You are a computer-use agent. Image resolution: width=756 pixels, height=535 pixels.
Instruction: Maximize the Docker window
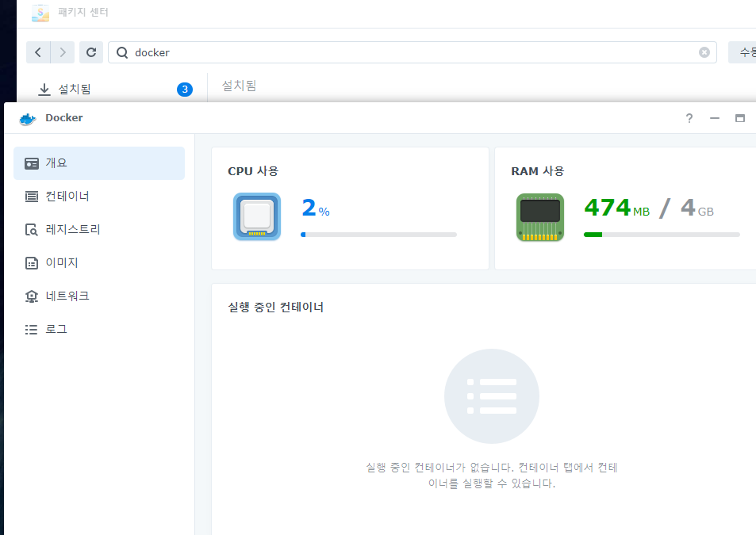tap(740, 118)
